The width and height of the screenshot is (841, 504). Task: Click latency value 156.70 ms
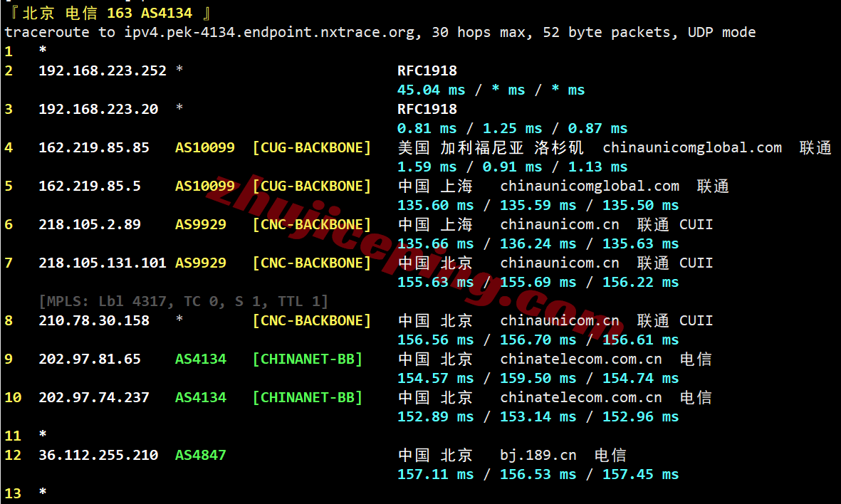click(538, 340)
